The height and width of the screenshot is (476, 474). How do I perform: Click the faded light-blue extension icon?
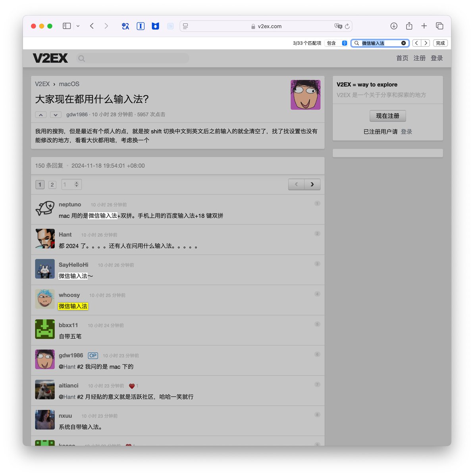(170, 26)
